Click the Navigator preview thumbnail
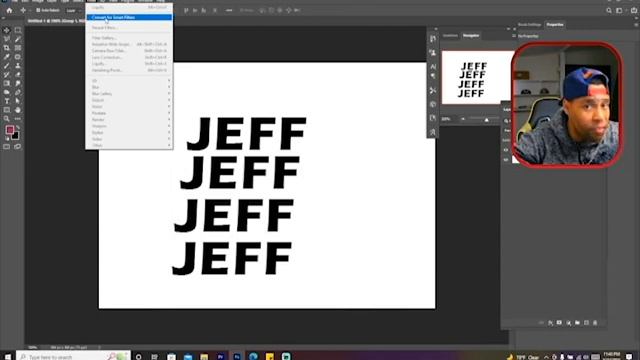The height and width of the screenshot is (360, 640). click(x=477, y=78)
